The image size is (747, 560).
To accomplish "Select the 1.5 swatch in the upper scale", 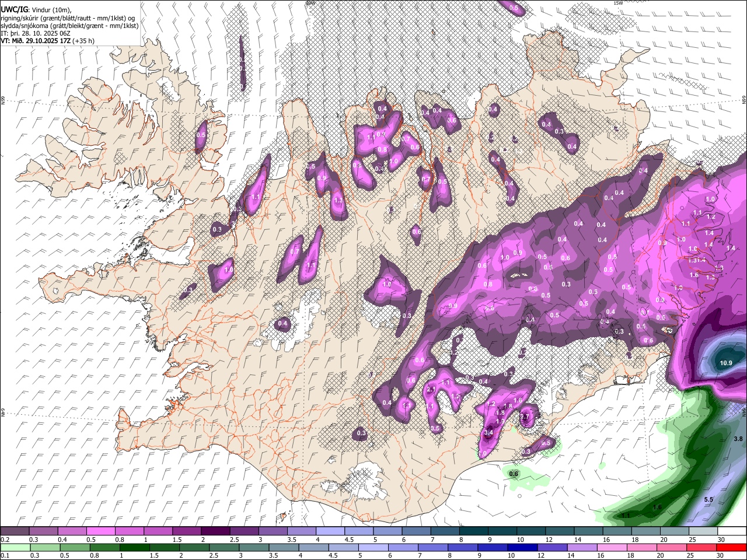I will pyautogui.click(x=187, y=531).
